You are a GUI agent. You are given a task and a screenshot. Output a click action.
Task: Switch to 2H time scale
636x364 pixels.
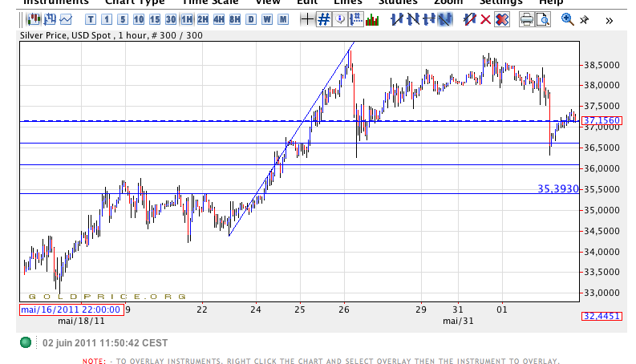coord(203,19)
